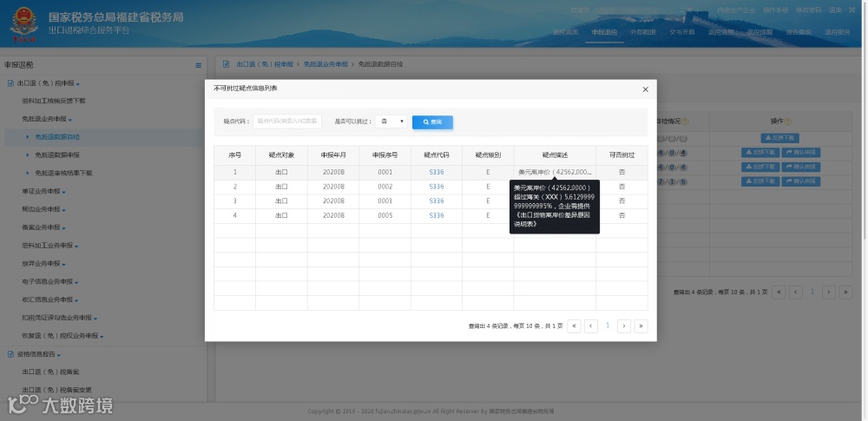Click the 申报序号 column header
Image resolution: width=868 pixels, height=421 pixels.
tap(385, 155)
